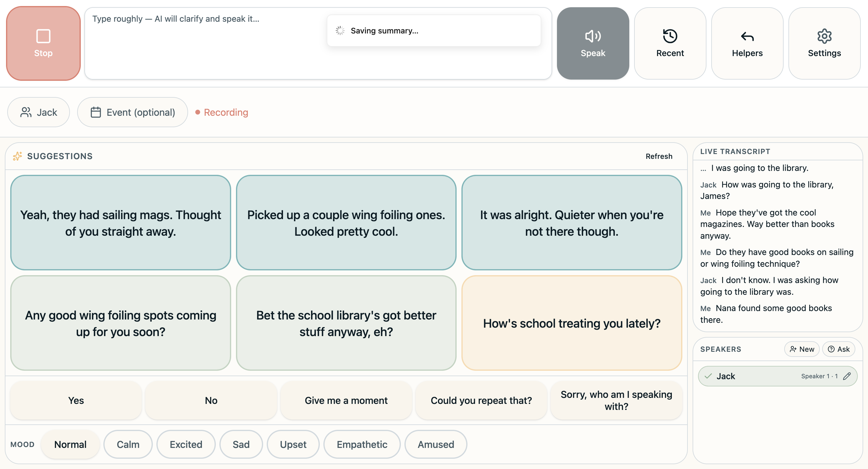Tap the Yes quick reply
Screen dimensions: 868x469
click(76, 400)
